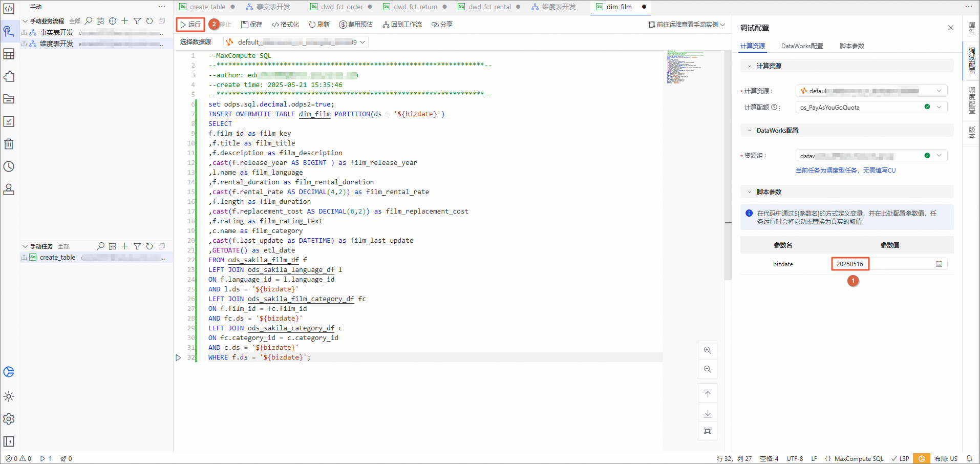Format the SQL code with 格式化
The height and width of the screenshot is (464, 980).
[x=285, y=25]
